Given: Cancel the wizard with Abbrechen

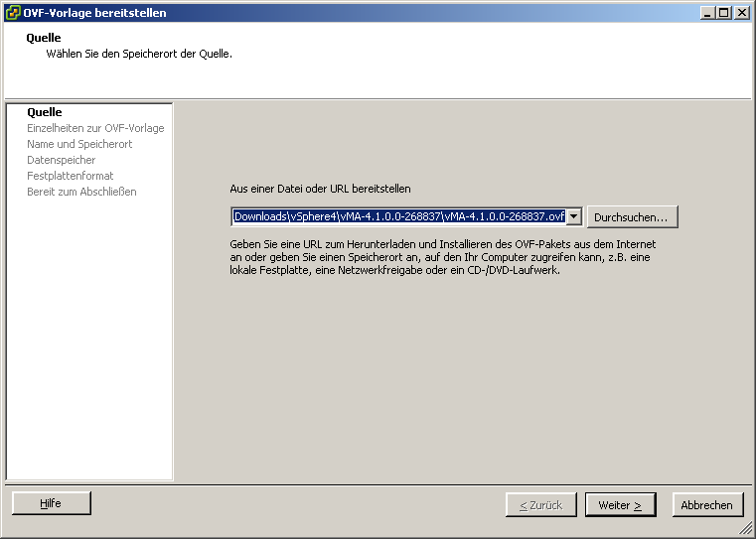Looking at the screenshot, I should [x=707, y=504].
